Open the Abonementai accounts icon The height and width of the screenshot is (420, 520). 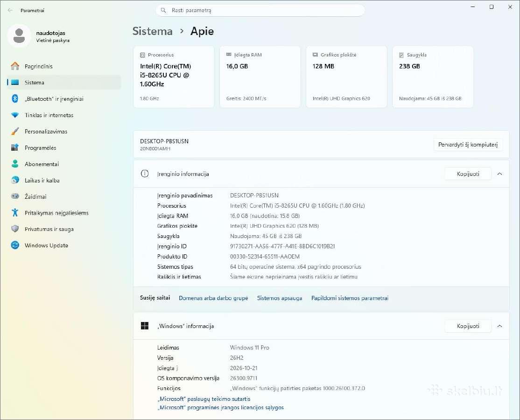pyautogui.click(x=15, y=164)
